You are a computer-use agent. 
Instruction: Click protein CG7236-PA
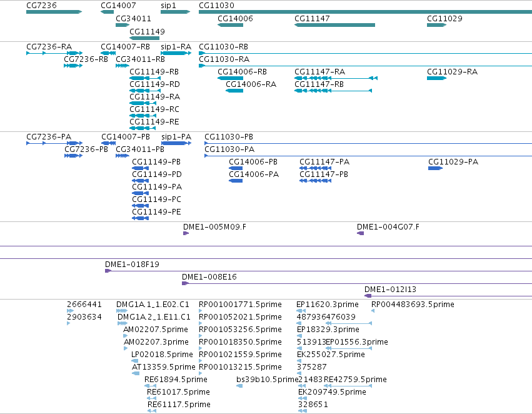(x=54, y=143)
